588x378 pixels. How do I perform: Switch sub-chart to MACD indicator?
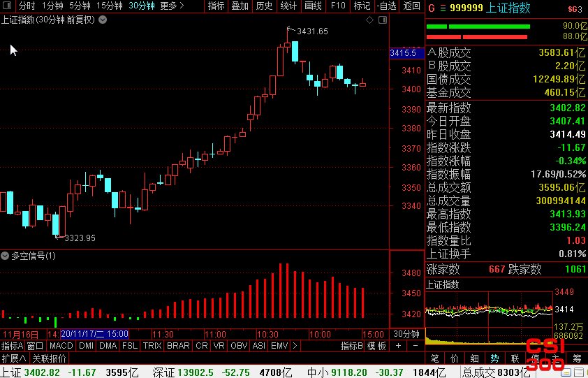[x=61, y=346]
